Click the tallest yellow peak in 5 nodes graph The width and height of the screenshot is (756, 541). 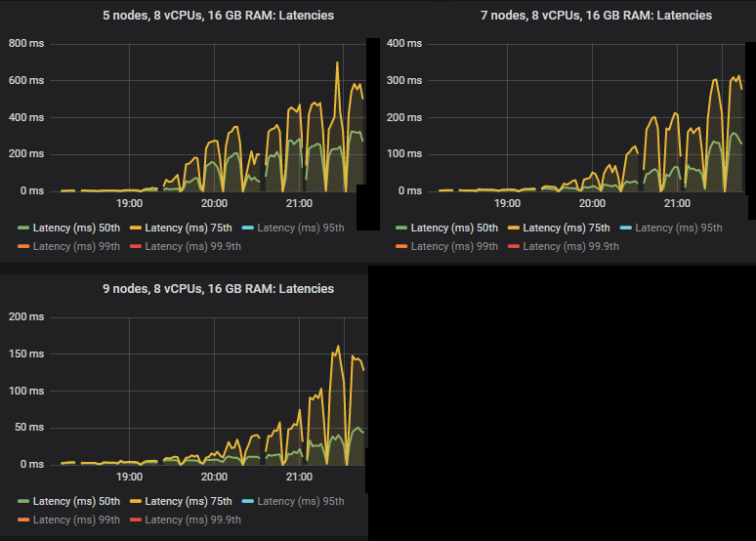click(338, 63)
